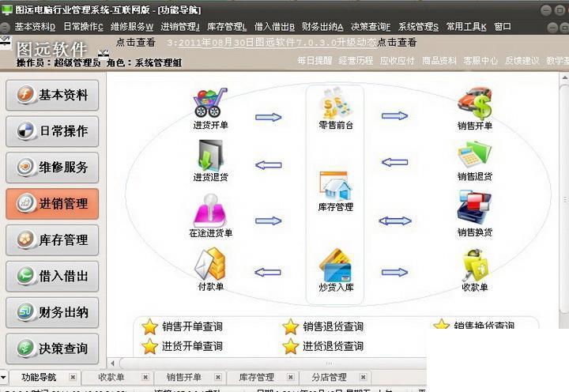Image resolution: width=569 pixels, height=392 pixels.
Task: Close the 分店管理 tab
Action: [364, 377]
